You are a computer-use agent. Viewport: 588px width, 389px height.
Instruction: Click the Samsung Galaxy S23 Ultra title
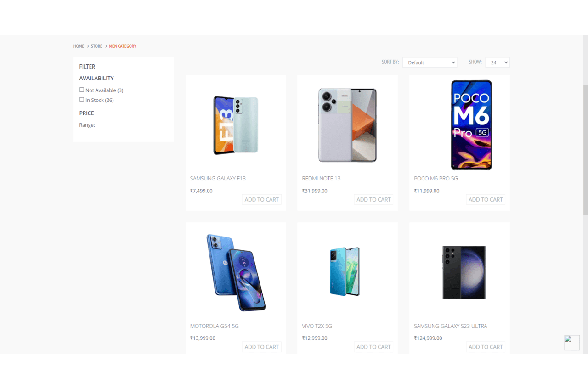point(451,326)
